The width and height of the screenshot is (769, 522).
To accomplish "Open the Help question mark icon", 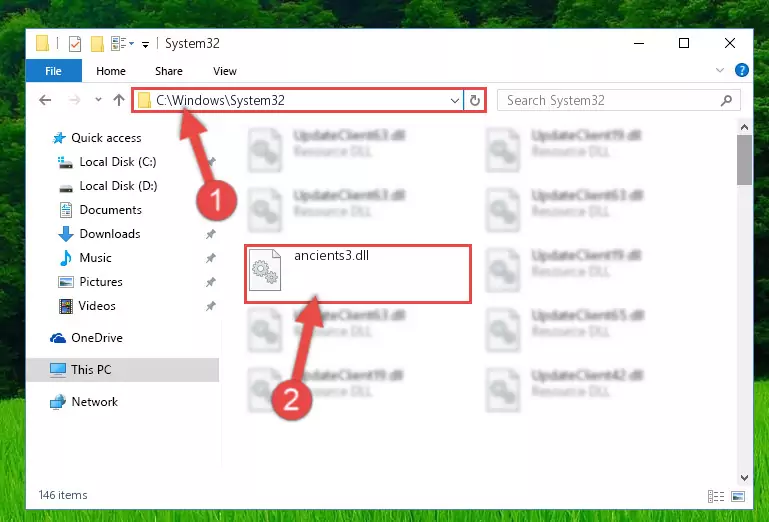I will 742,70.
